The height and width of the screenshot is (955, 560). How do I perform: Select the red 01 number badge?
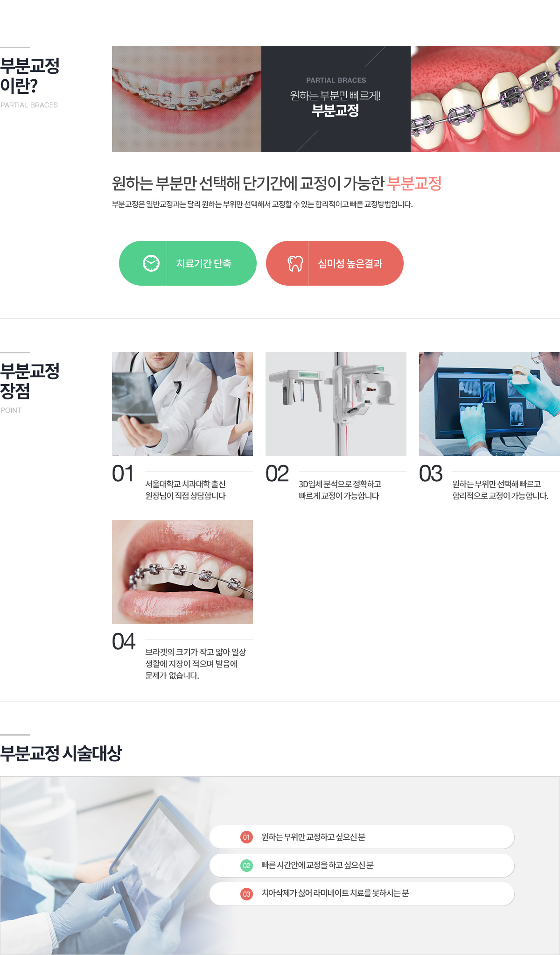(246, 837)
